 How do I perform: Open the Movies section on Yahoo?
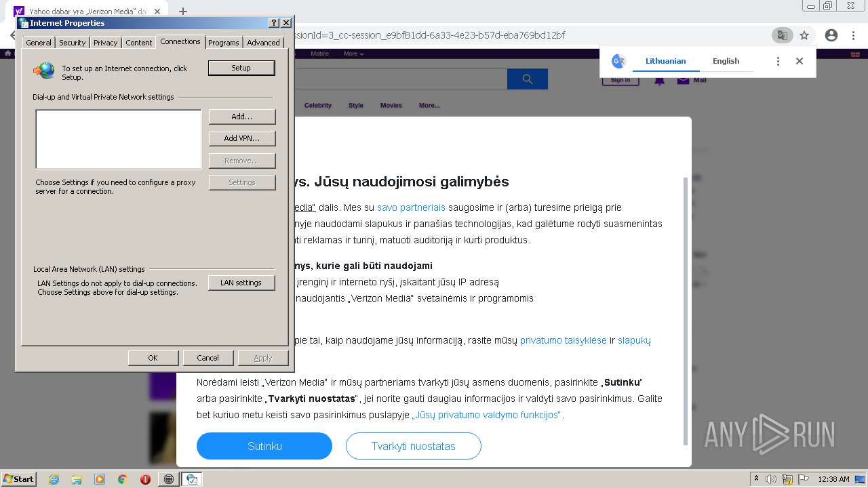point(391,105)
